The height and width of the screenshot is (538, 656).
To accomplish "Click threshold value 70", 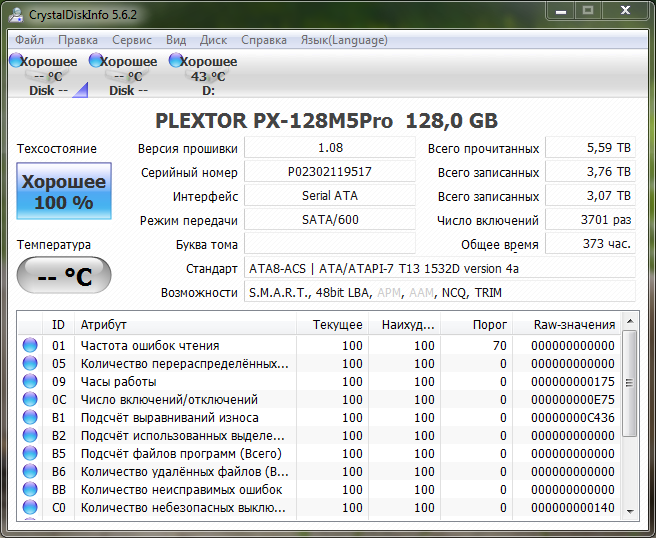I will (500, 346).
